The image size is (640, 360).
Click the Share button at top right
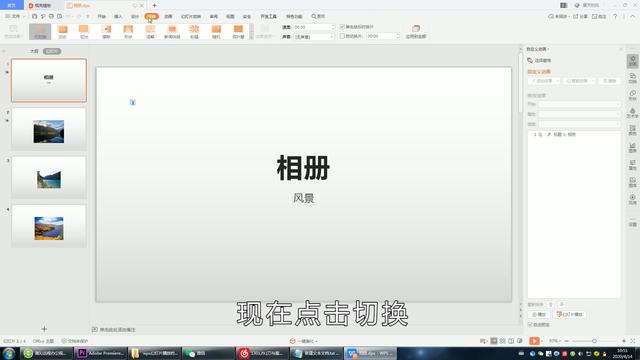pyautogui.click(x=580, y=16)
